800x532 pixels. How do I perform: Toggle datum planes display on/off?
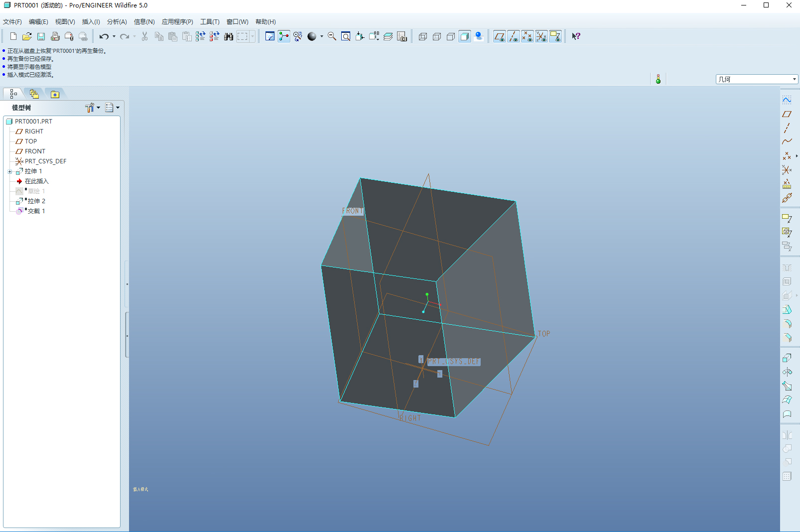point(499,36)
